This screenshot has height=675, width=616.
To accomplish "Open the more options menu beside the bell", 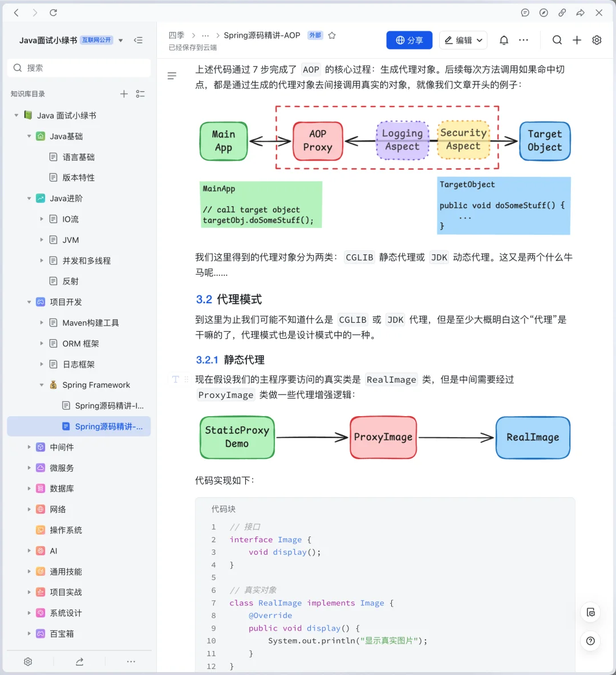I will (524, 40).
